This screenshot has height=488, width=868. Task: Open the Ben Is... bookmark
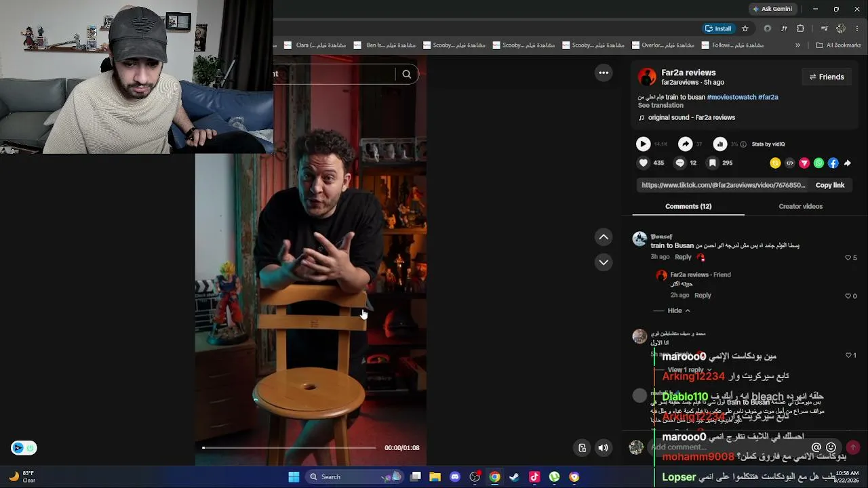[384, 45]
